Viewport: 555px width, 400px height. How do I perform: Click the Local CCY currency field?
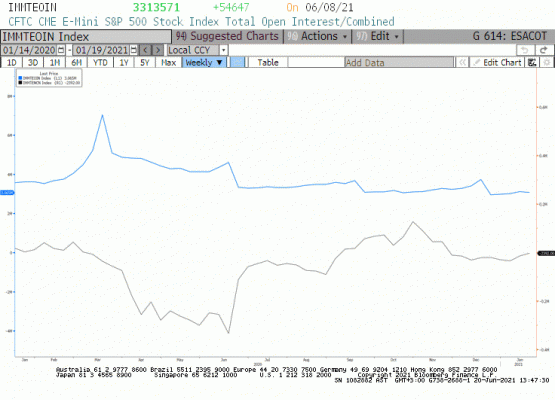tap(194, 50)
